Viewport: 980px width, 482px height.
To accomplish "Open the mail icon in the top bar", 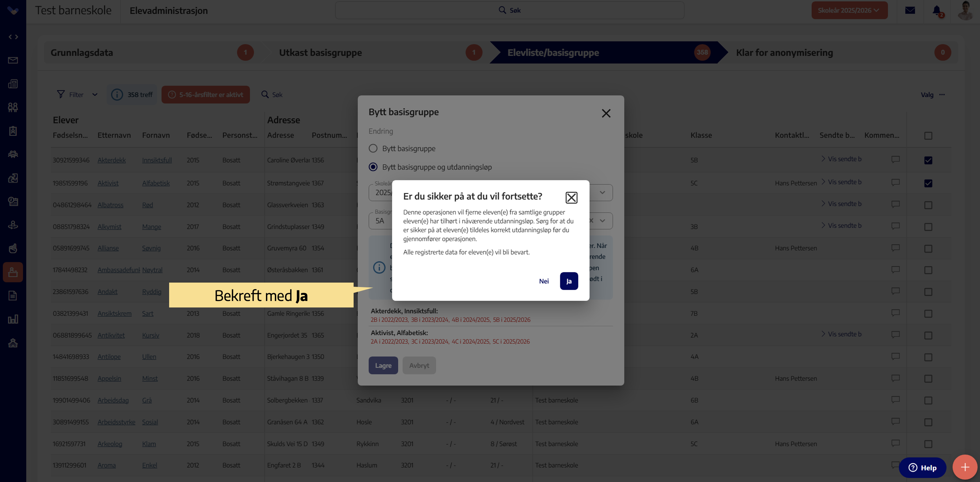I will click(x=910, y=10).
